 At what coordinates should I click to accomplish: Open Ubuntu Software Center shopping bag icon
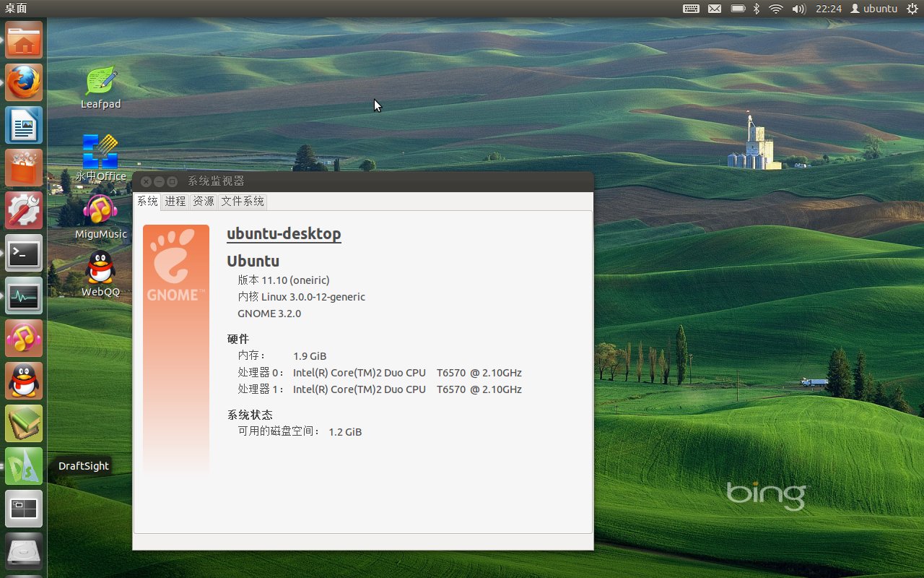(24, 168)
